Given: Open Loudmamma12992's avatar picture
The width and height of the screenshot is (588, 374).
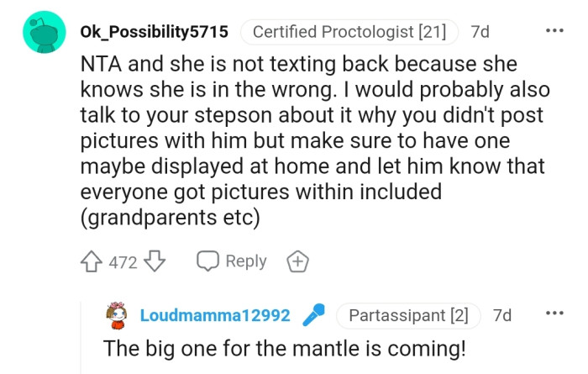Looking at the screenshot, I should [x=118, y=316].
